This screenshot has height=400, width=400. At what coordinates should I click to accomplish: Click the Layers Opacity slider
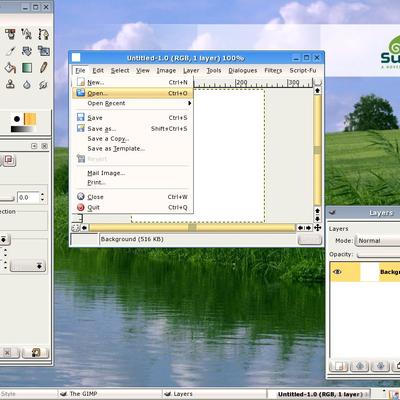[378, 255]
